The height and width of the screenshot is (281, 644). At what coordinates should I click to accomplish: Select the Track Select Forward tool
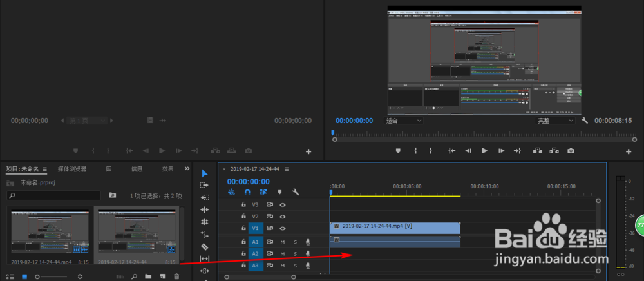click(205, 185)
